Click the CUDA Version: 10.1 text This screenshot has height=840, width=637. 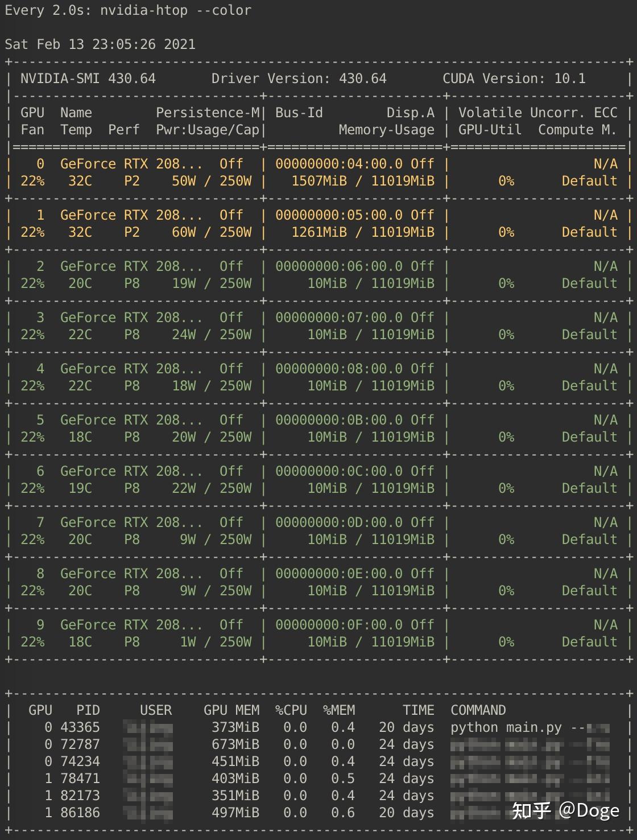[x=514, y=79]
